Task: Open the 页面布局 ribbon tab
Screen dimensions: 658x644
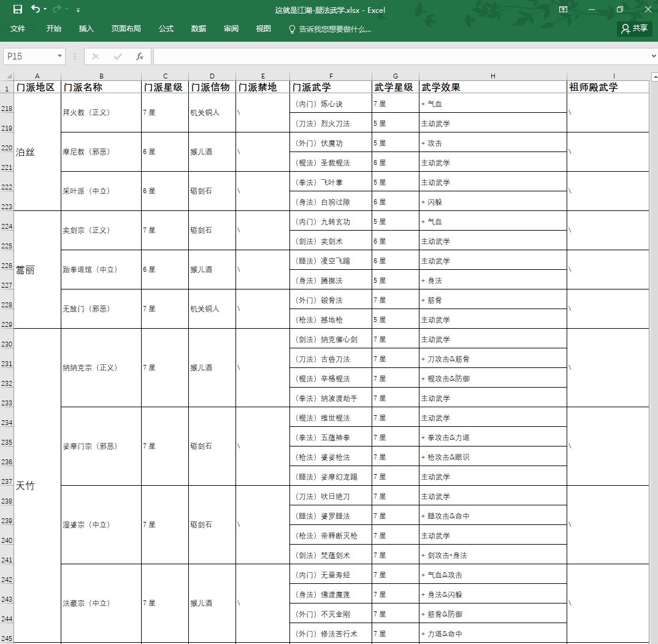Action: click(x=126, y=29)
